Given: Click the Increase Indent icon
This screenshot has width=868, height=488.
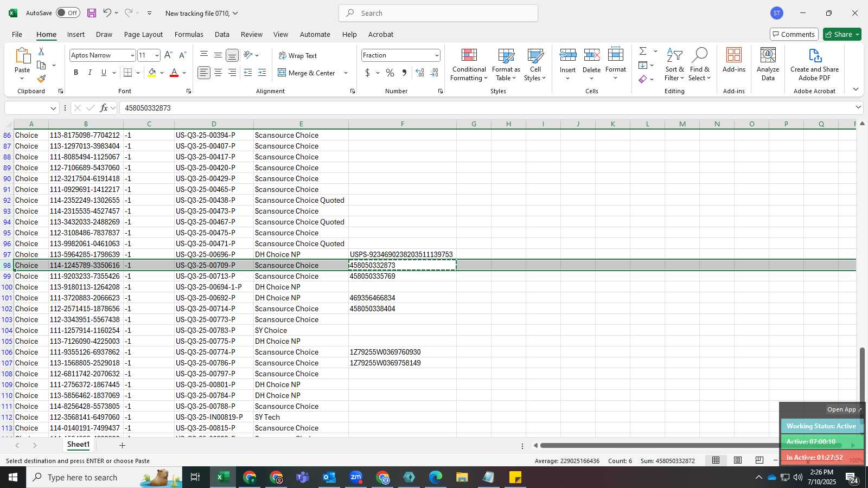Looking at the screenshot, I should (262, 73).
